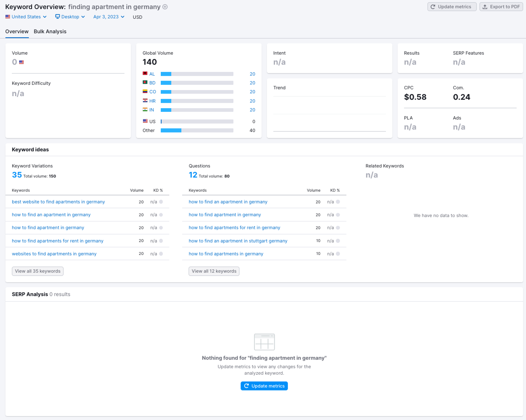Click the Croatia flag in Global Volume

click(x=145, y=101)
